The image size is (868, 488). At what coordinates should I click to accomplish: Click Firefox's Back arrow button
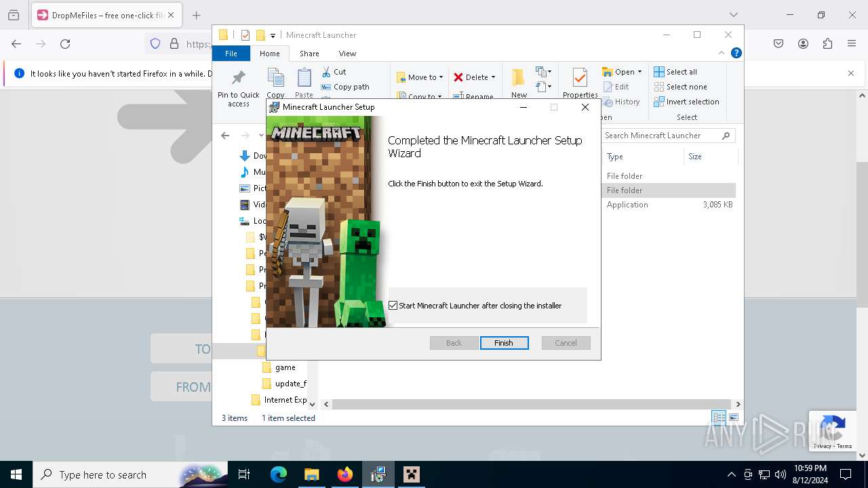click(16, 43)
